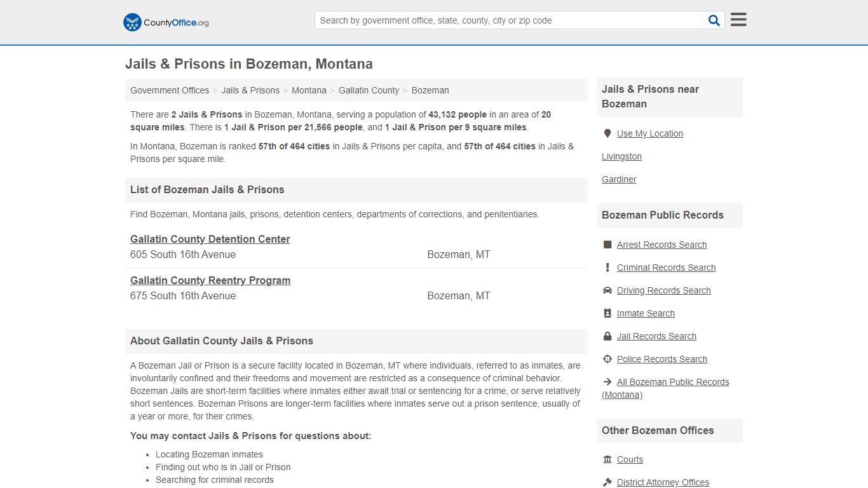Open All Bozeman Public Records link
The image size is (868, 488).
pyautogui.click(x=665, y=388)
